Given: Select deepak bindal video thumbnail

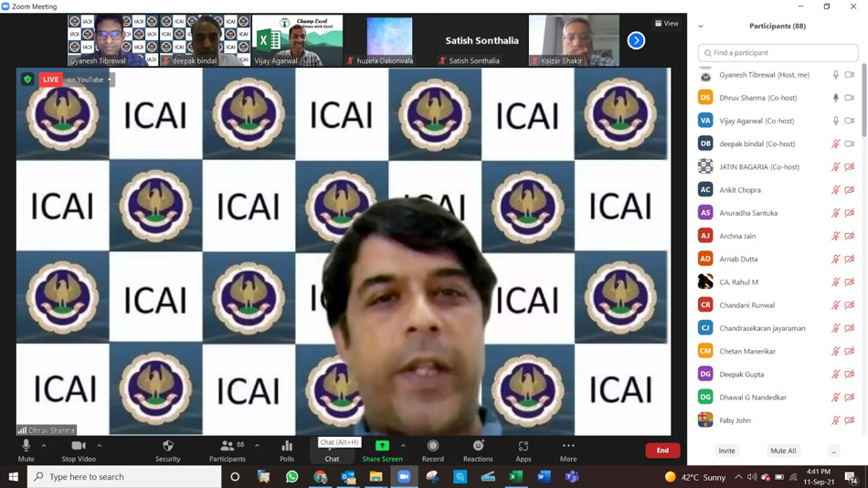Looking at the screenshot, I should point(205,40).
